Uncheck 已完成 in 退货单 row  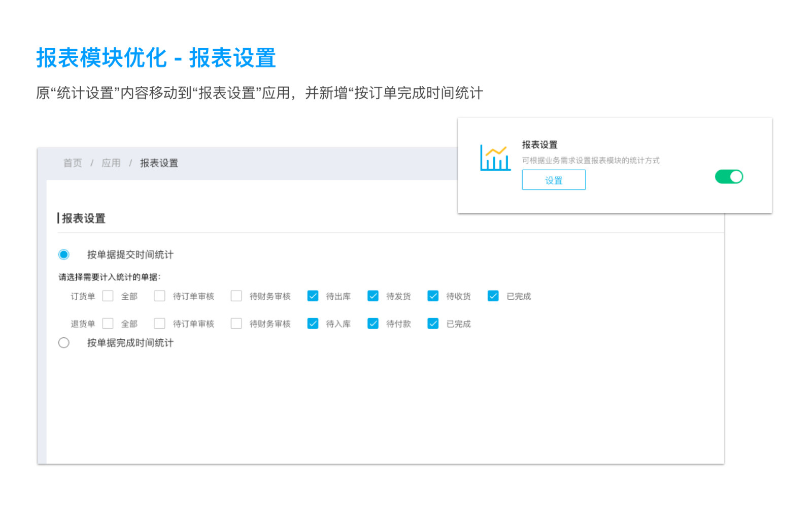(x=433, y=324)
